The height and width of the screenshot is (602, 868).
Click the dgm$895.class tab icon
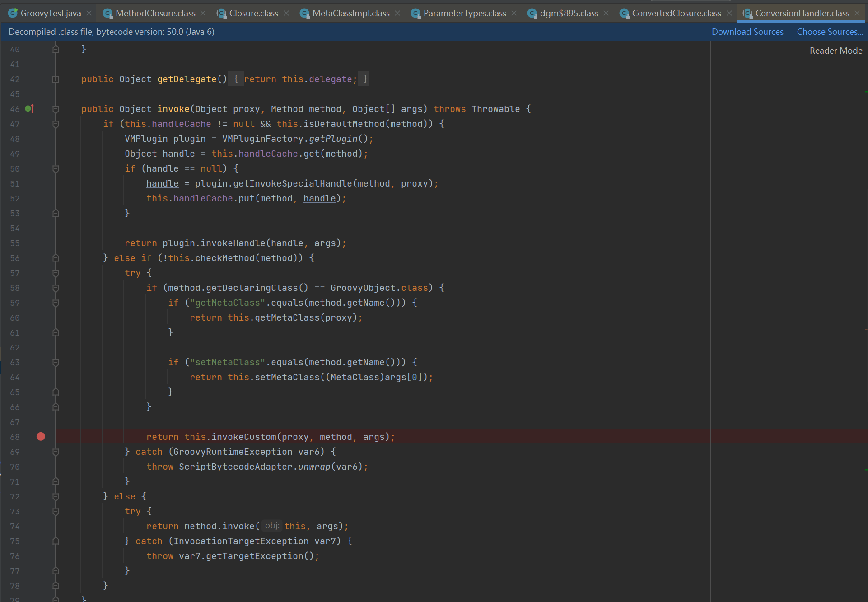click(532, 14)
